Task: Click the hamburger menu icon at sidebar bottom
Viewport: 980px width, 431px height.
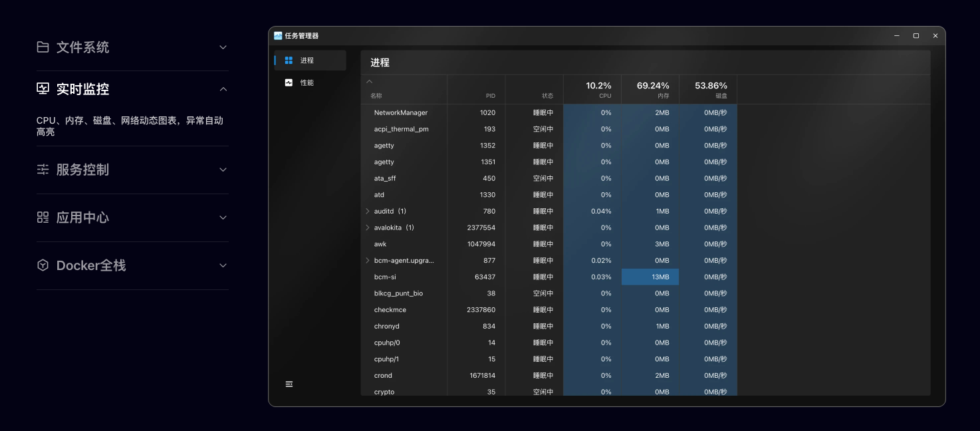Action: (289, 384)
